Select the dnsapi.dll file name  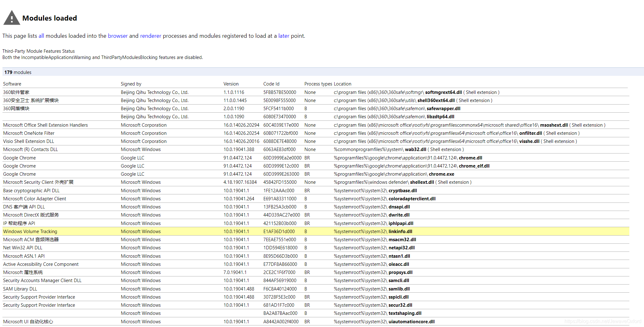click(x=399, y=207)
